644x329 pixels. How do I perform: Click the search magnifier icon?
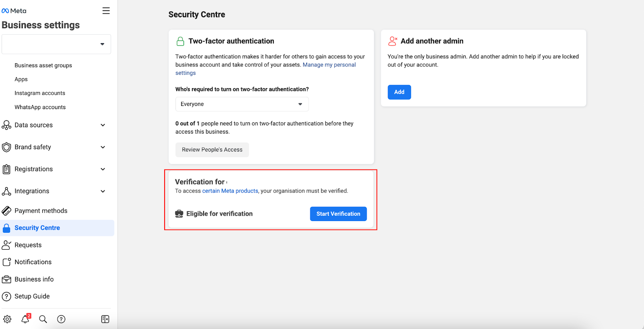43,319
